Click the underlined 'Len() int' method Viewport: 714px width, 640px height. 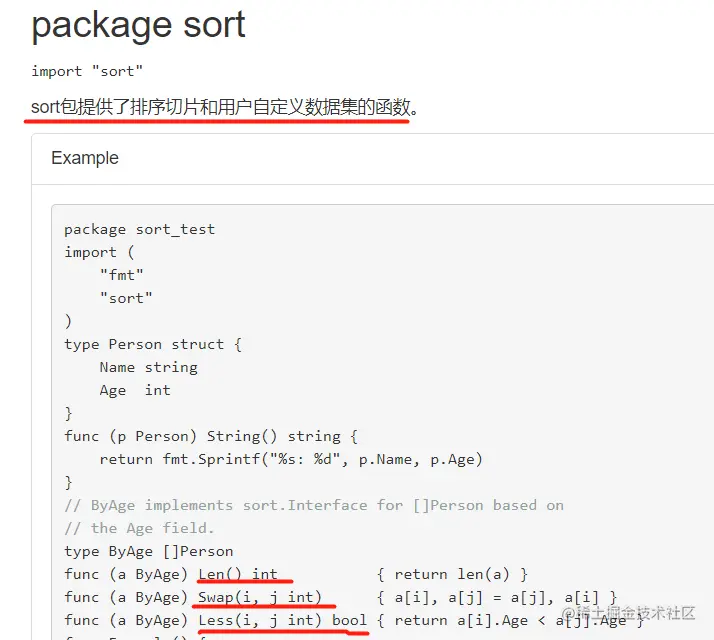click(x=238, y=574)
